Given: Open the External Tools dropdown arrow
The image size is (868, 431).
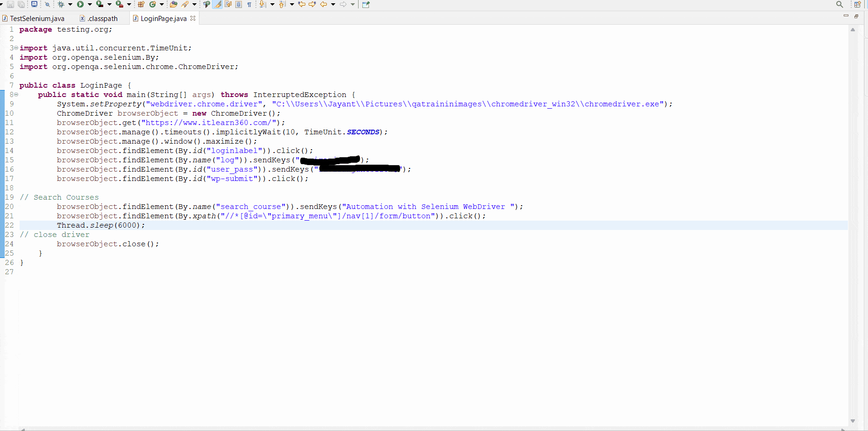Looking at the screenshot, I should 129,5.
